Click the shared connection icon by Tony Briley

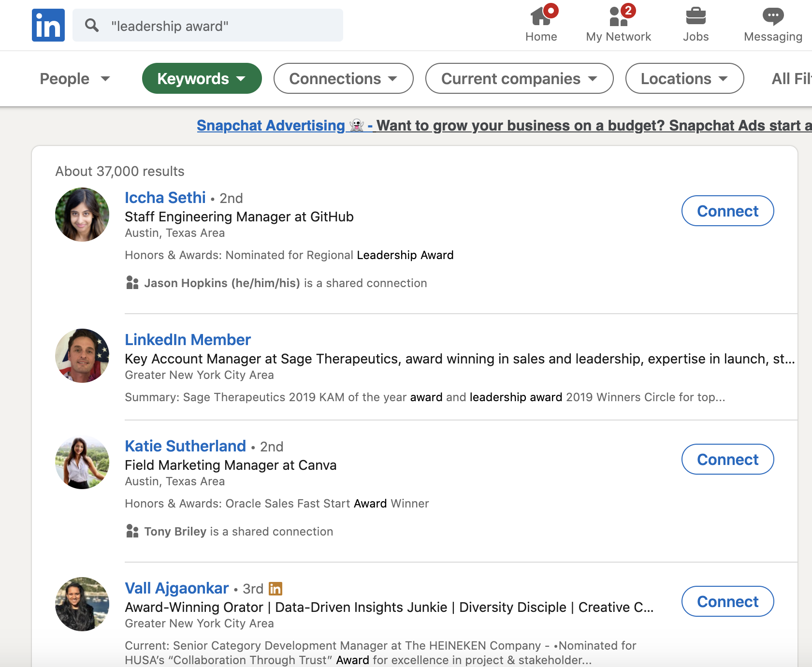pyautogui.click(x=132, y=531)
